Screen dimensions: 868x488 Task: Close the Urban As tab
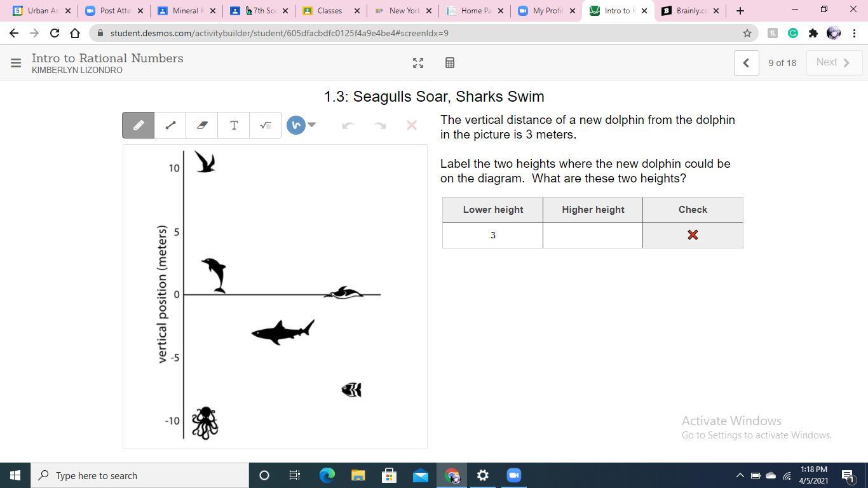[x=68, y=11]
